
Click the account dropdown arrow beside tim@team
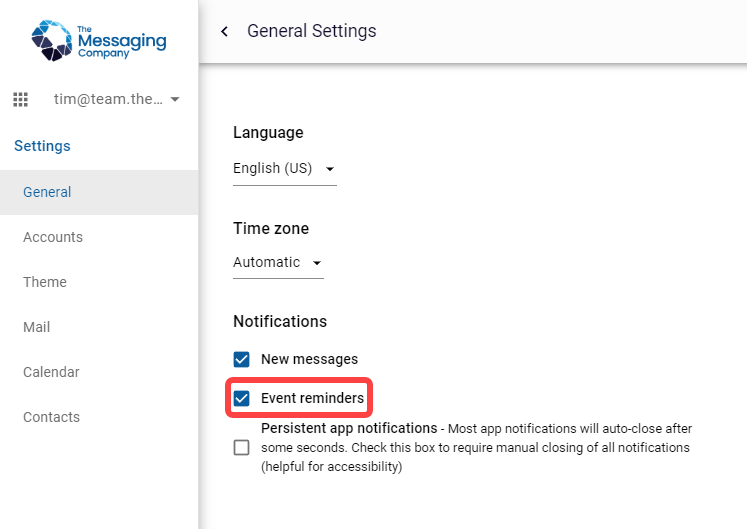click(x=175, y=99)
